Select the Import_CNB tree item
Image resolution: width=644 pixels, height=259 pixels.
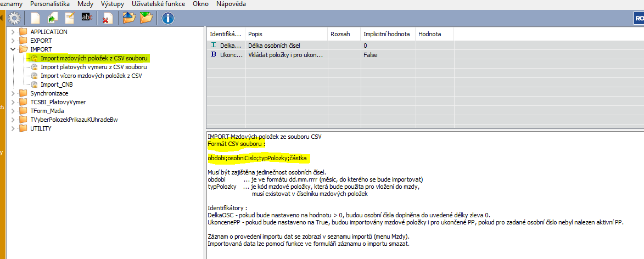click(57, 85)
